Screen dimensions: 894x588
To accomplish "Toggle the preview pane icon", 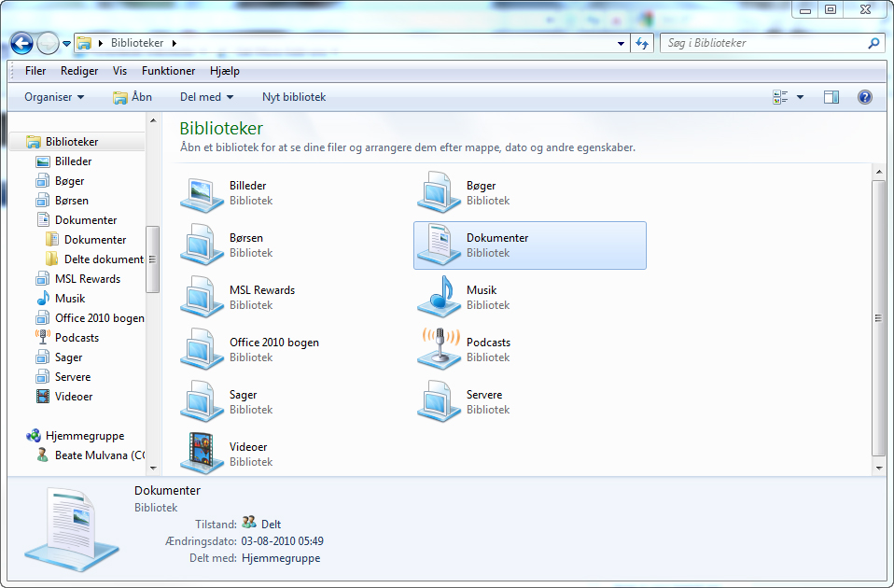I will pyautogui.click(x=831, y=97).
